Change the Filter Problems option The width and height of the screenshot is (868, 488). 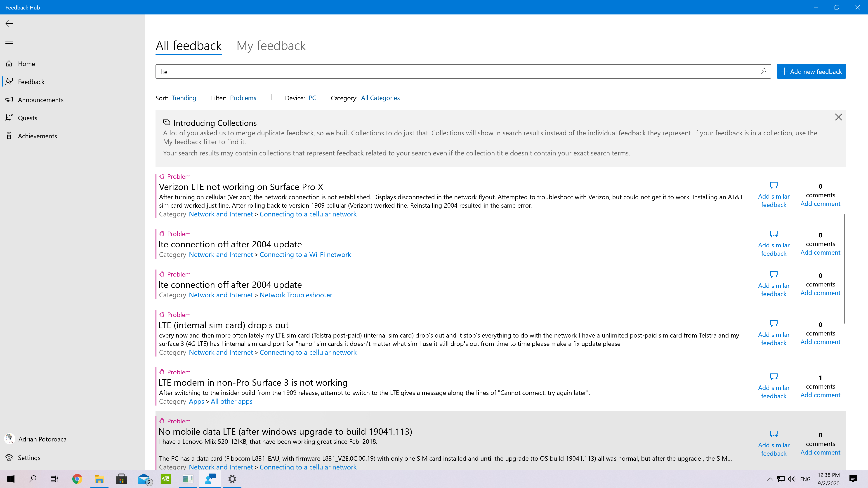click(x=243, y=98)
